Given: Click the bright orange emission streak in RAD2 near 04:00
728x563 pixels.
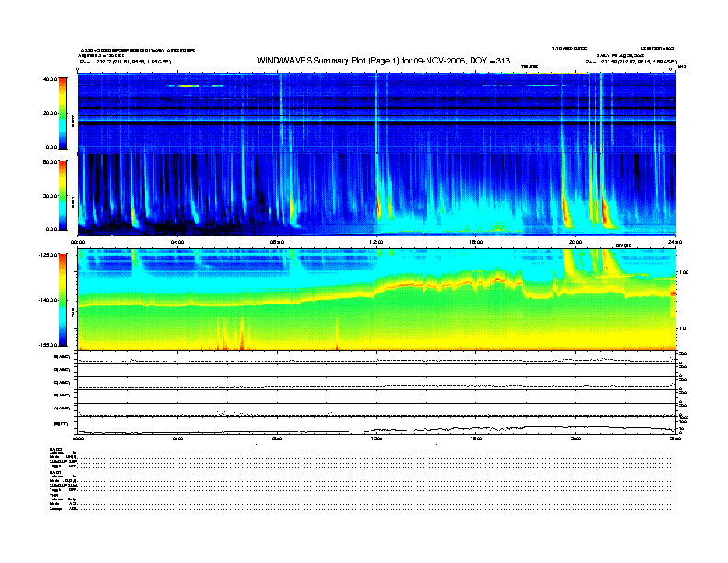Looking at the screenshot, I should pyautogui.click(x=188, y=86).
